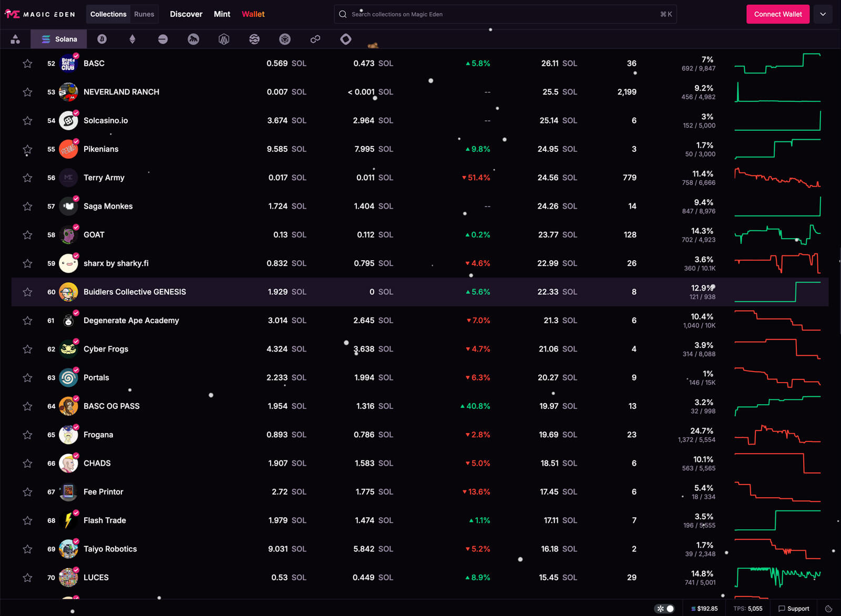The image size is (841, 616).
Task: Switch to the Runes tab
Action: tap(144, 14)
